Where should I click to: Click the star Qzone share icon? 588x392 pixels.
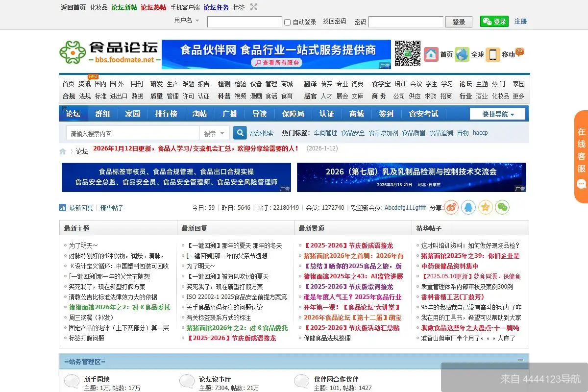(485, 207)
